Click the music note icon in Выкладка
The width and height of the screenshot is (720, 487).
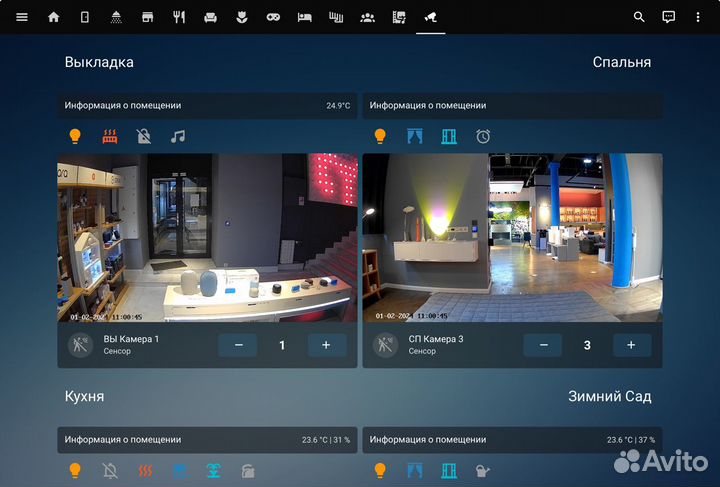[x=178, y=136]
